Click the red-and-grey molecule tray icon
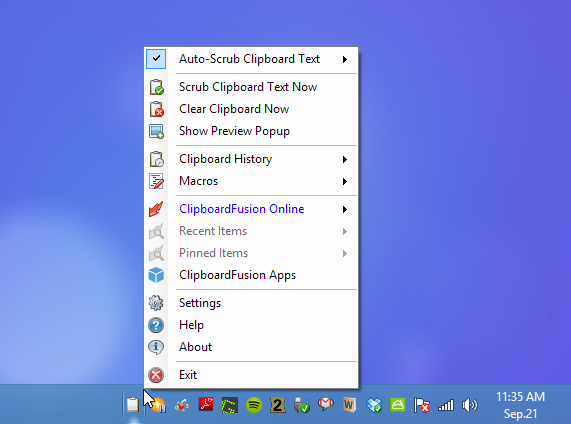Screen dimensions: 571x424 point(182,405)
